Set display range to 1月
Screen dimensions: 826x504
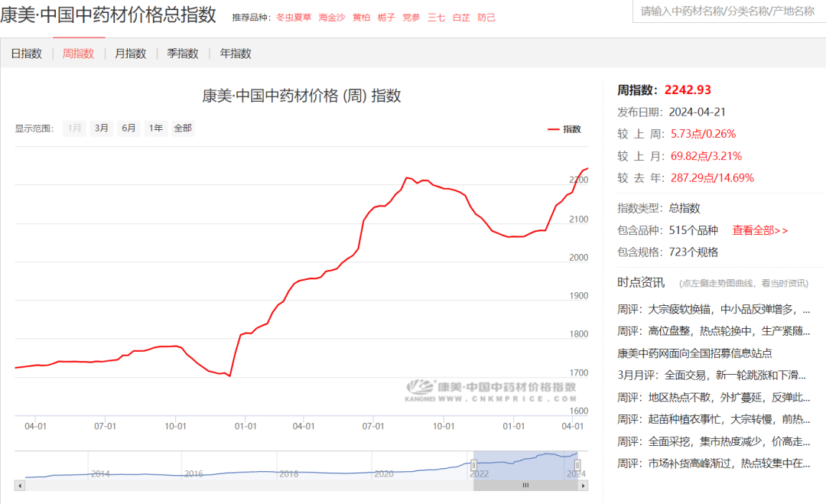click(x=74, y=128)
